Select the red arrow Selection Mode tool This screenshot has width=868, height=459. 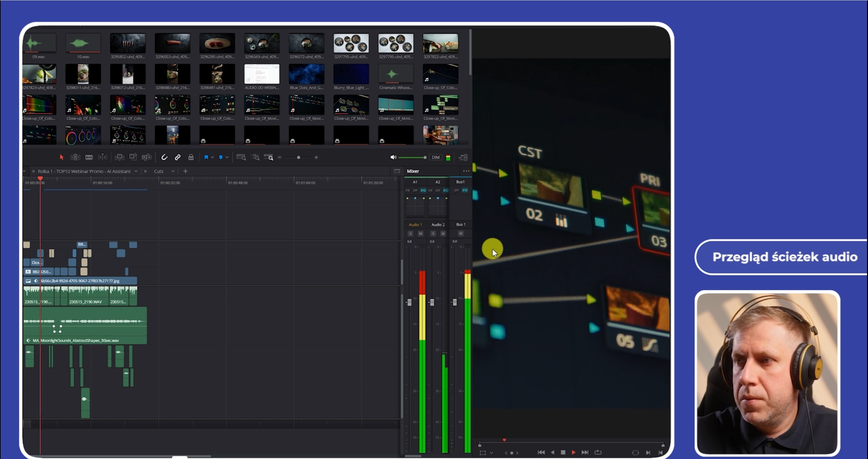coord(61,157)
